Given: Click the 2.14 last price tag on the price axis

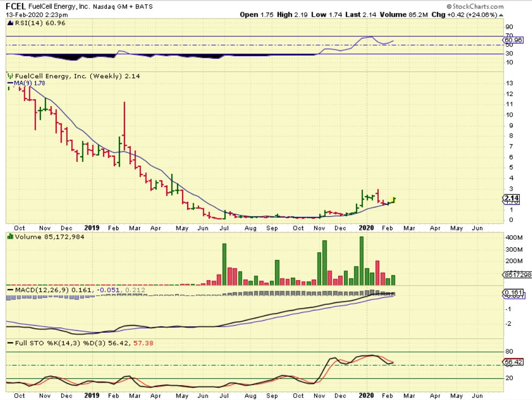Looking at the screenshot, I should [x=511, y=198].
